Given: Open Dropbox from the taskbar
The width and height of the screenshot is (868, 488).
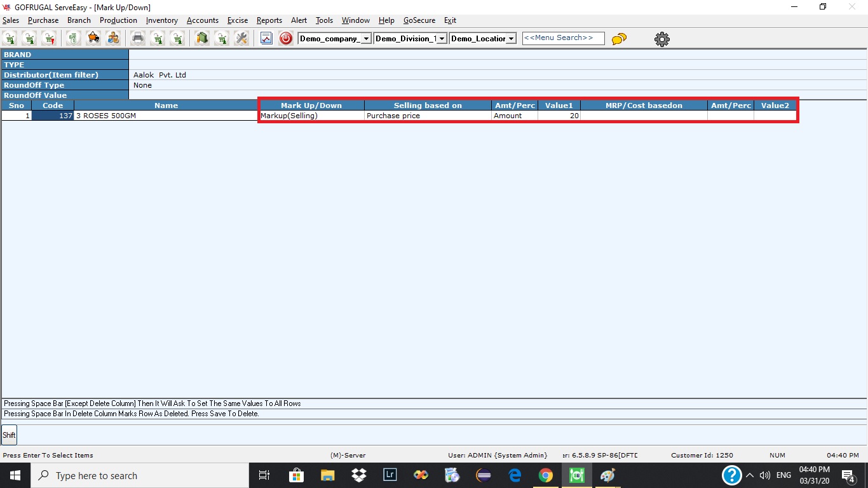Looking at the screenshot, I should tap(359, 475).
